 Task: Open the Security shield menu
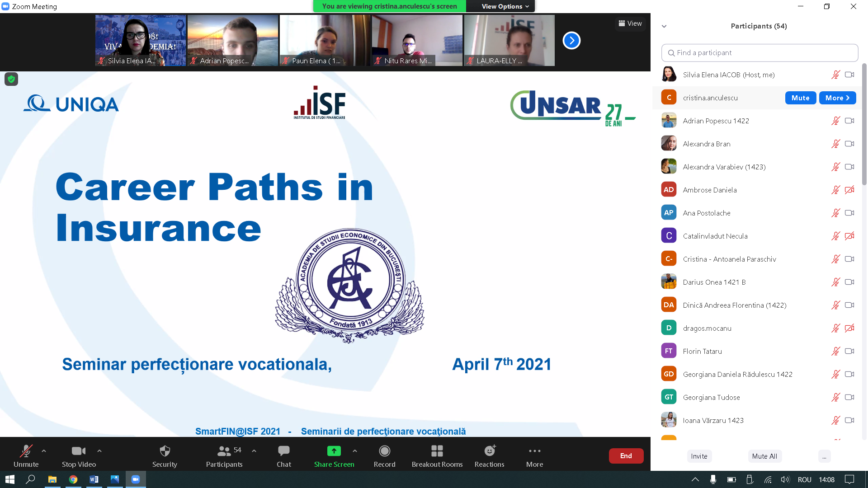pyautogui.click(x=165, y=450)
